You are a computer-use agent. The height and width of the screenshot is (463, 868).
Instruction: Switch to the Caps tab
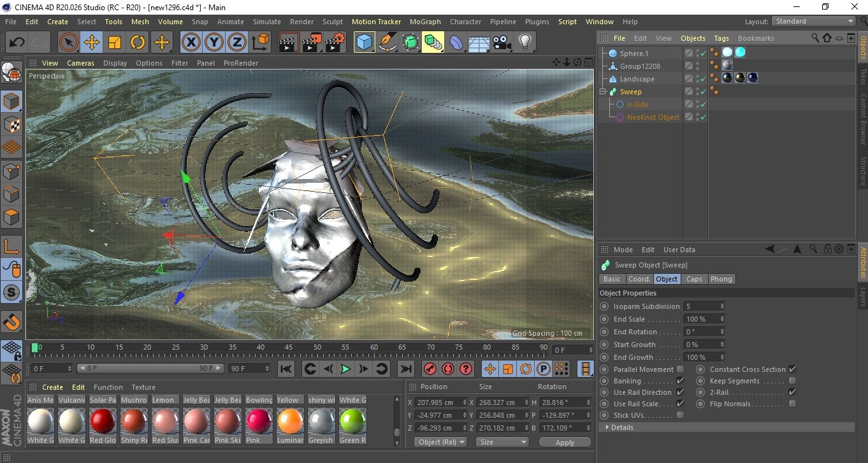click(694, 279)
